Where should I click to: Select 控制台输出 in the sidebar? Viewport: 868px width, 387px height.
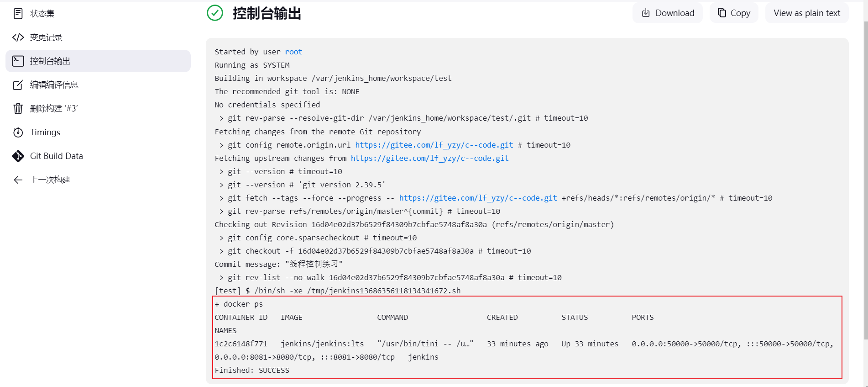point(98,61)
